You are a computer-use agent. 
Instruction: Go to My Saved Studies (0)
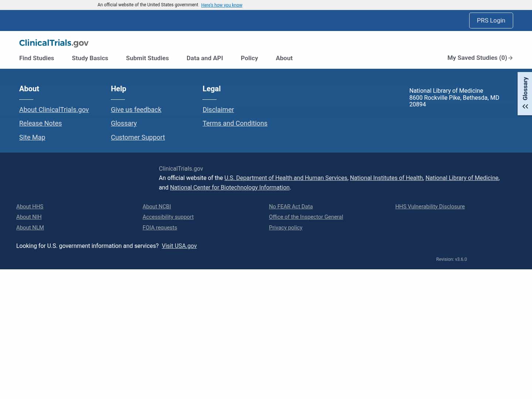[x=480, y=58]
